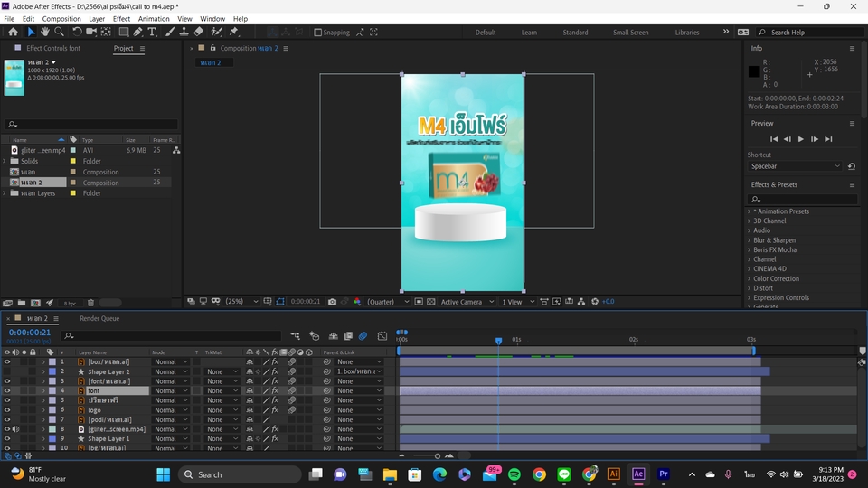Open the (Quarter) resolution dropdown
The width and height of the screenshot is (868, 488).
pyautogui.click(x=388, y=302)
